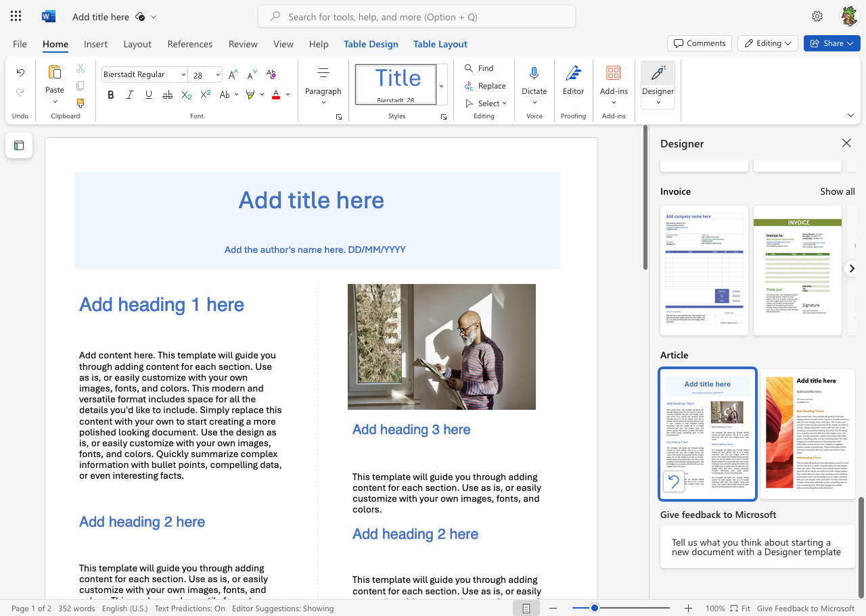Click the Share button
The height and width of the screenshot is (616, 866).
tap(831, 43)
